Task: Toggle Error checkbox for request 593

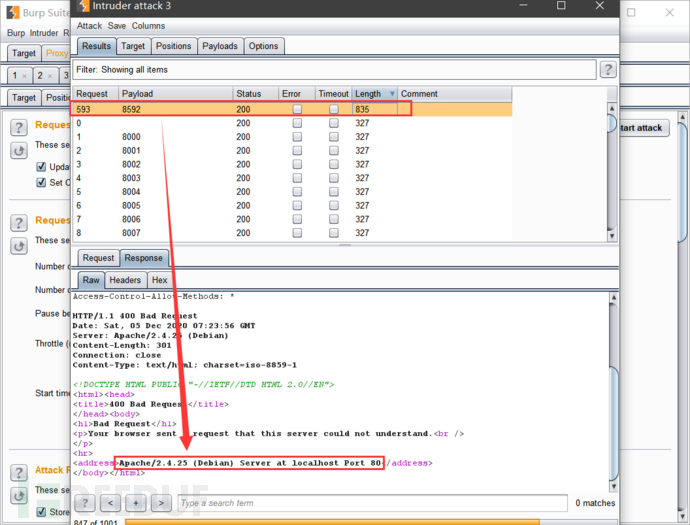Action: click(297, 108)
